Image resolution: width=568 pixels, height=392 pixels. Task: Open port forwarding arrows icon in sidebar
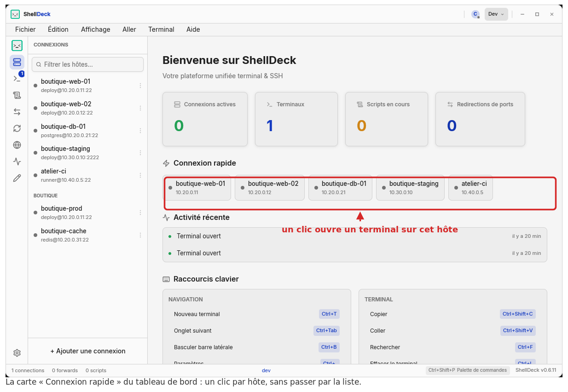[17, 112]
